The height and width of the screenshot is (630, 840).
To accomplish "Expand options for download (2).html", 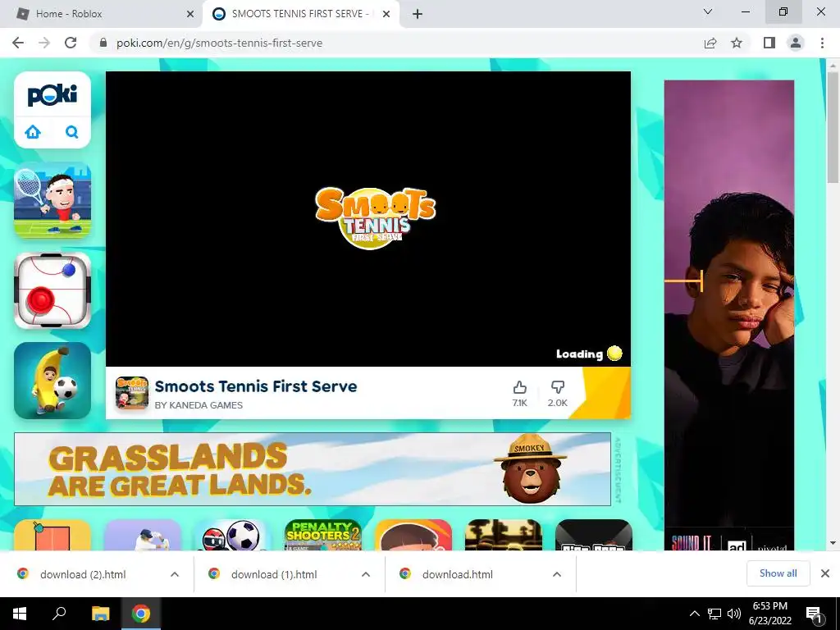I will 175,574.
